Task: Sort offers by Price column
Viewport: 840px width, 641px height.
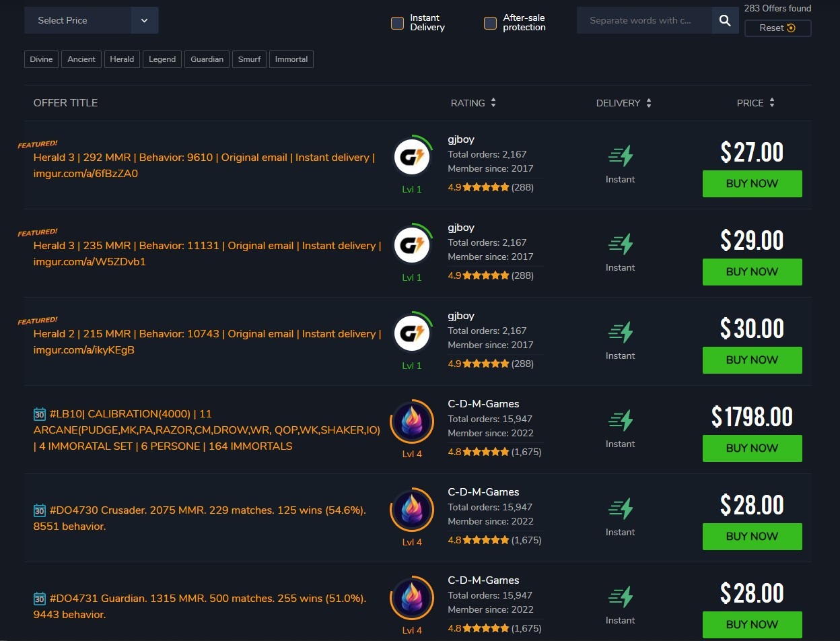Action: pos(755,103)
